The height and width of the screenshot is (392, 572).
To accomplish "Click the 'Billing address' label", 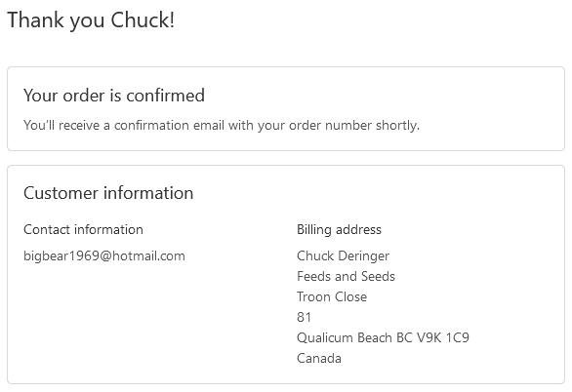I will click(339, 230).
